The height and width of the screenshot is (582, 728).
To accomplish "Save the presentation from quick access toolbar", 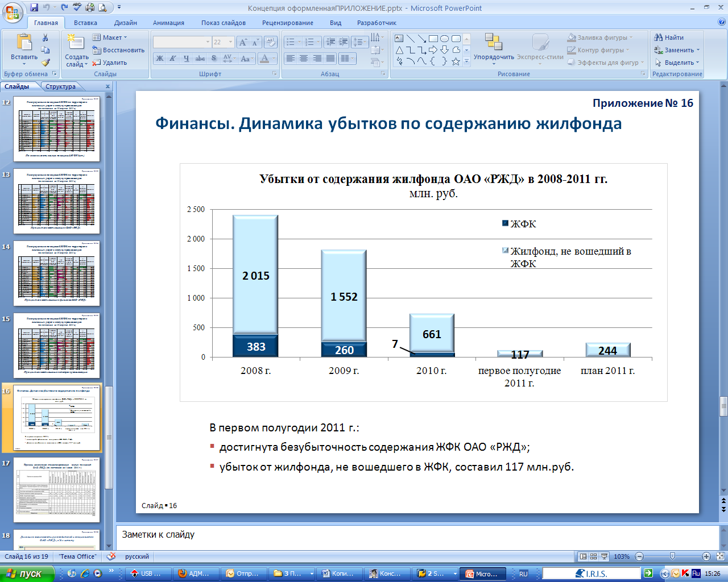I will click(34, 8).
